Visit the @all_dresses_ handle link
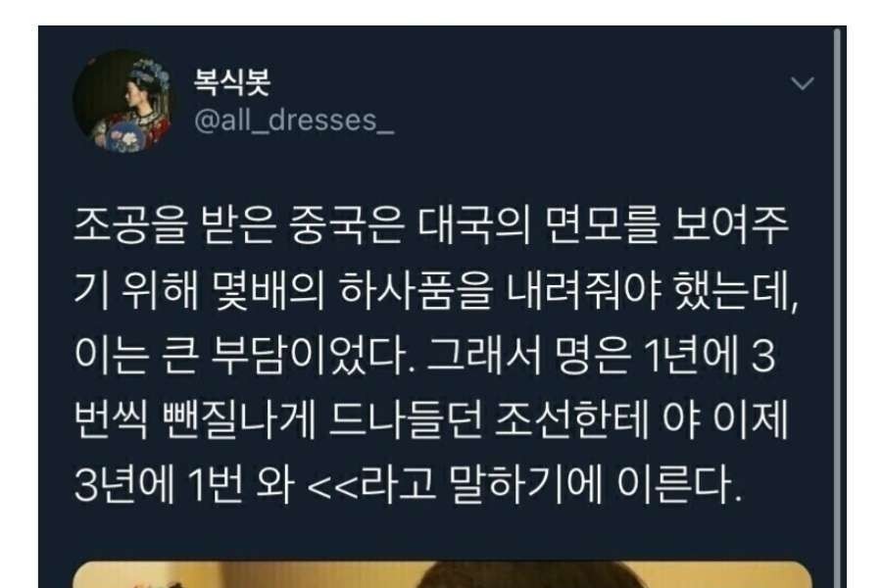The height and width of the screenshot is (588, 882). tap(294, 121)
